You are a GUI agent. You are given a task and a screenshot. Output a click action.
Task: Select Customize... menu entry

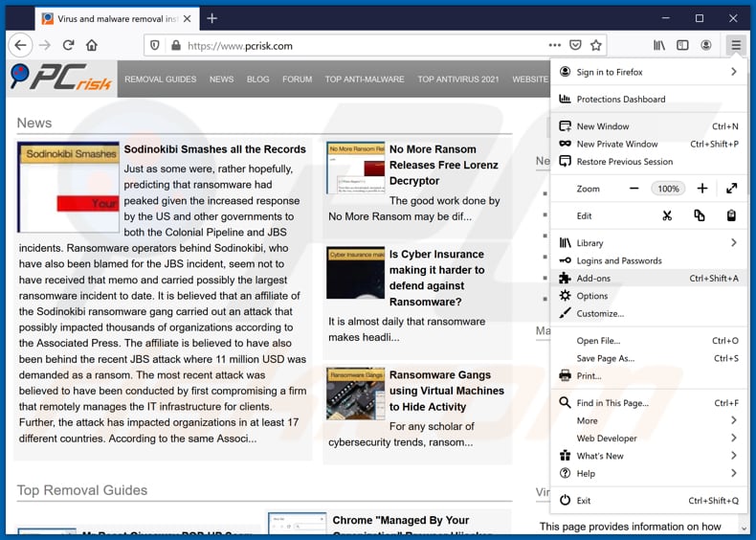tap(649, 313)
